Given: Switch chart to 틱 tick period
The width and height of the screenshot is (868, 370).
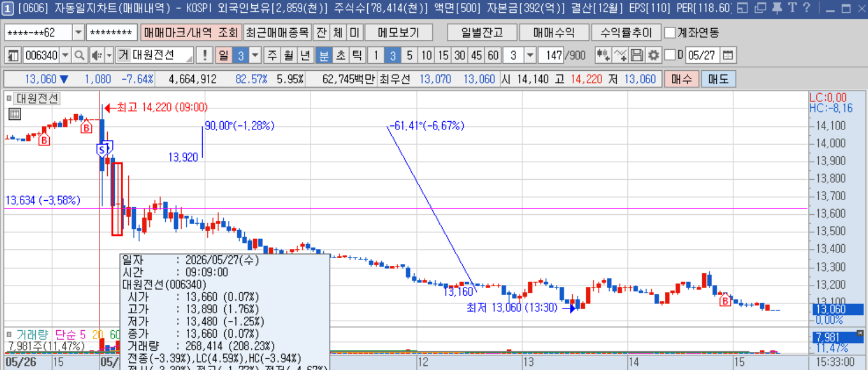Looking at the screenshot, I should click(x=356, y=56).
